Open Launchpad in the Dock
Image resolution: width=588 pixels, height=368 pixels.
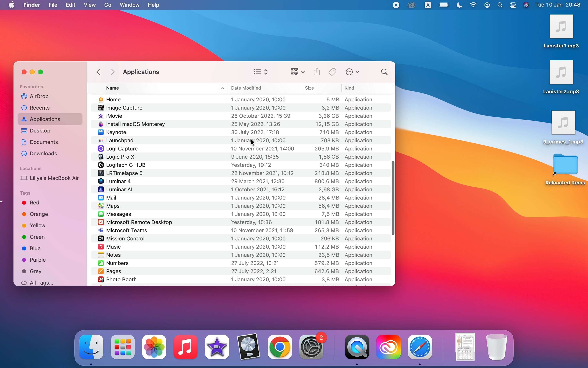click(123, 347)
